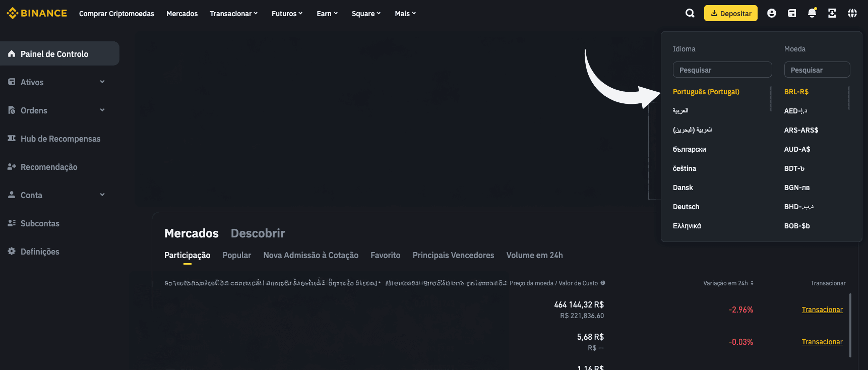Open the Transacionar dropdown menu

234,14
